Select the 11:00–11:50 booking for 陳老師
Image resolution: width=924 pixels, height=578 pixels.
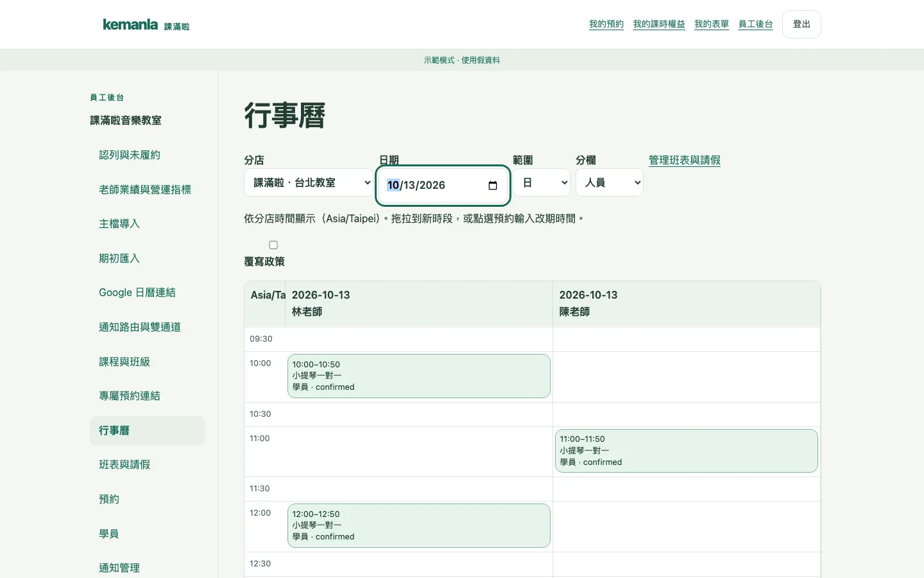pyautogui.click(x=687, y=451)
